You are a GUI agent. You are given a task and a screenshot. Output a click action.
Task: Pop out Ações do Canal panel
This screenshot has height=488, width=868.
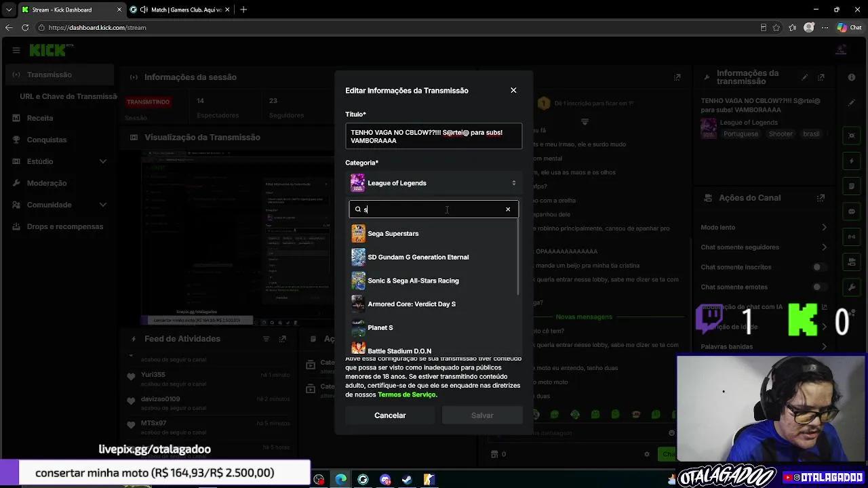[x=821, y=198]
